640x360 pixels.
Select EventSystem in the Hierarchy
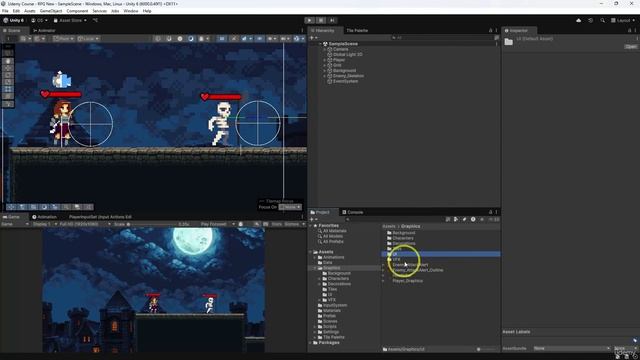click(345, 81)
